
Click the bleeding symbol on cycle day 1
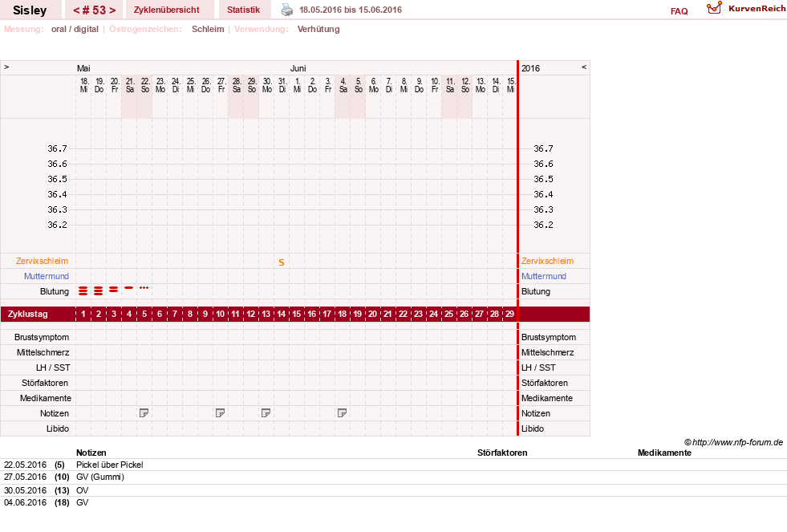[83, 291]
